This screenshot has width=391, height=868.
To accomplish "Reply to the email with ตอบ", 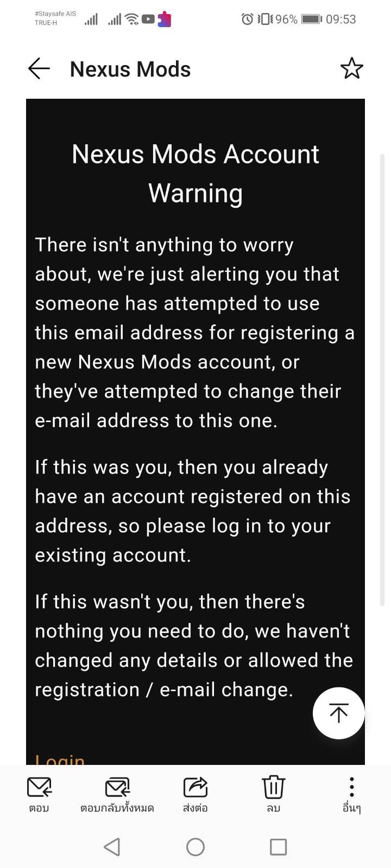I will (x=39, y=794).
